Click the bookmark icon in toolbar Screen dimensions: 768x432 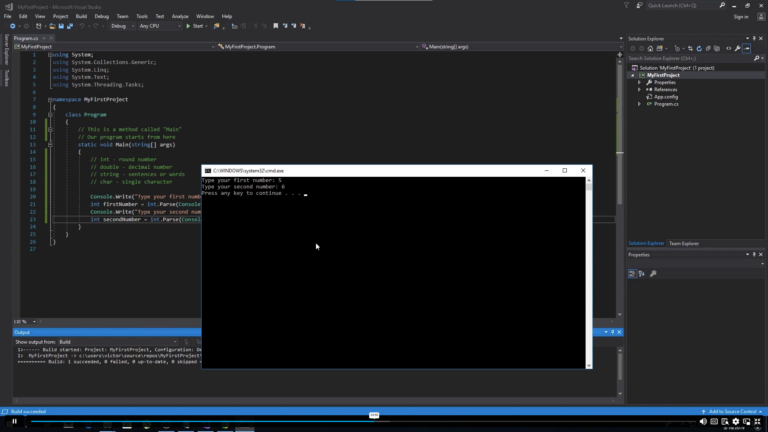pos(275,26)
